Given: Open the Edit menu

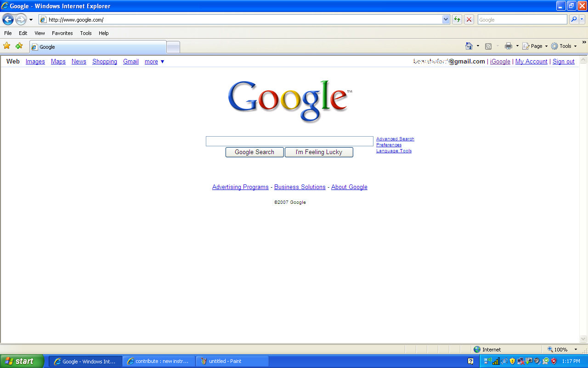Looking at the screenshot, I should 23,33.
